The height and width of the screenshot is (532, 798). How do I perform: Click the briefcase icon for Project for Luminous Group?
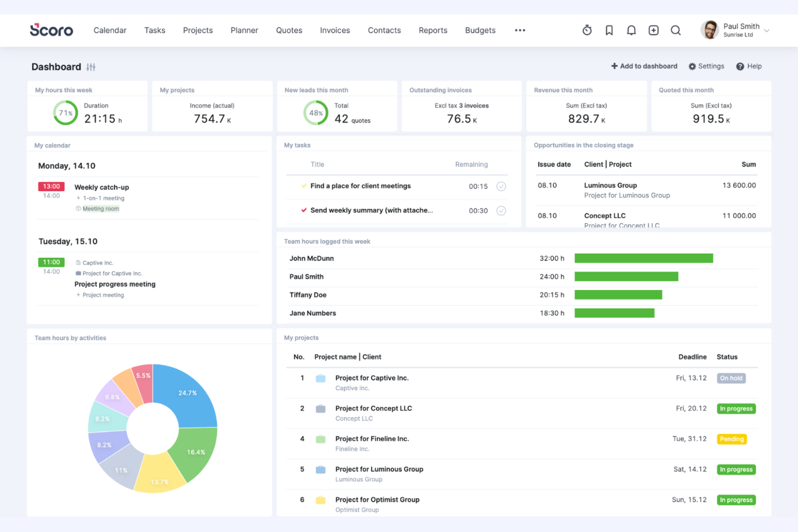click(321, 469)
